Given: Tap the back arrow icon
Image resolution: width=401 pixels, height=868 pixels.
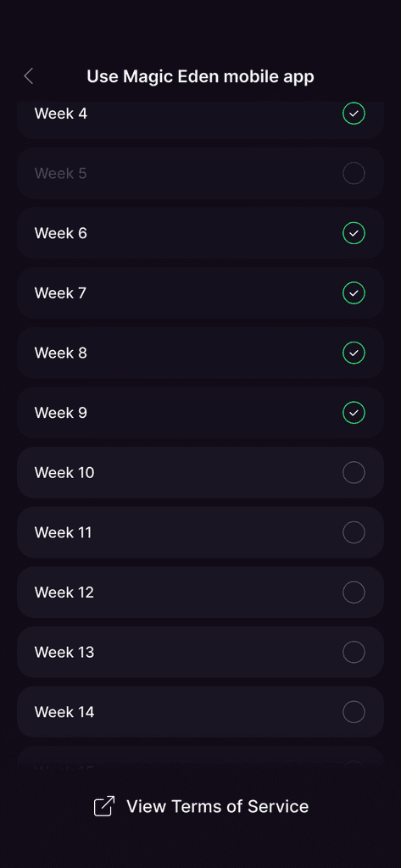Looking at the screenshot, I should (29, 76).
